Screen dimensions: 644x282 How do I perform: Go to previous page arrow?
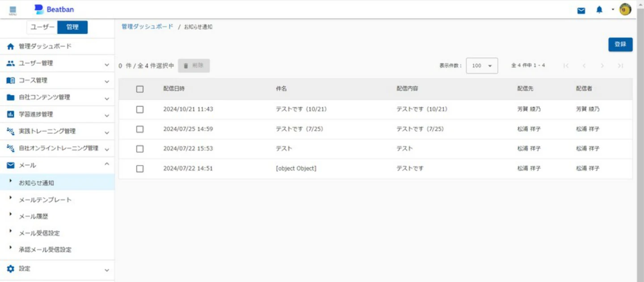[x=584, y=66]
